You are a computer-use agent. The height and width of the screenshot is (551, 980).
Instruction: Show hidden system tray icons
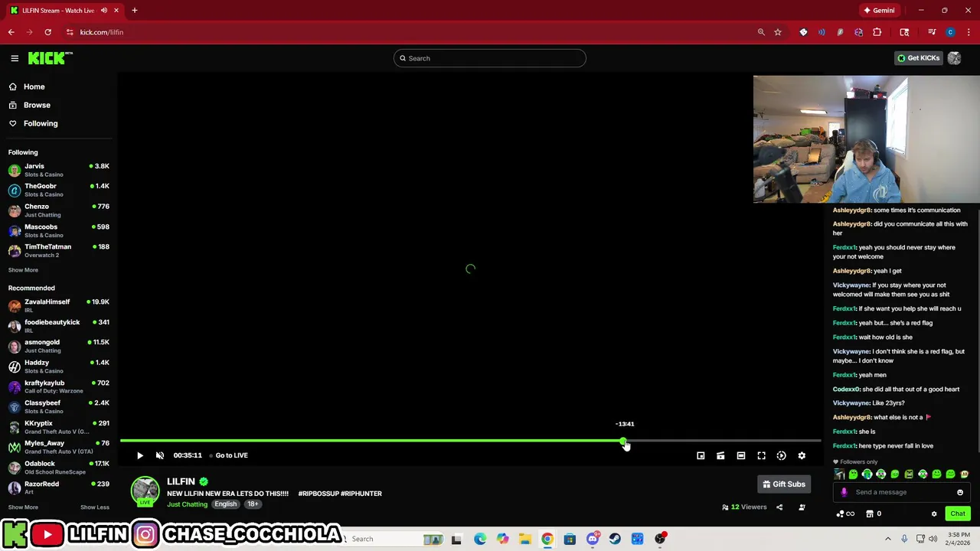pos(888,539)
